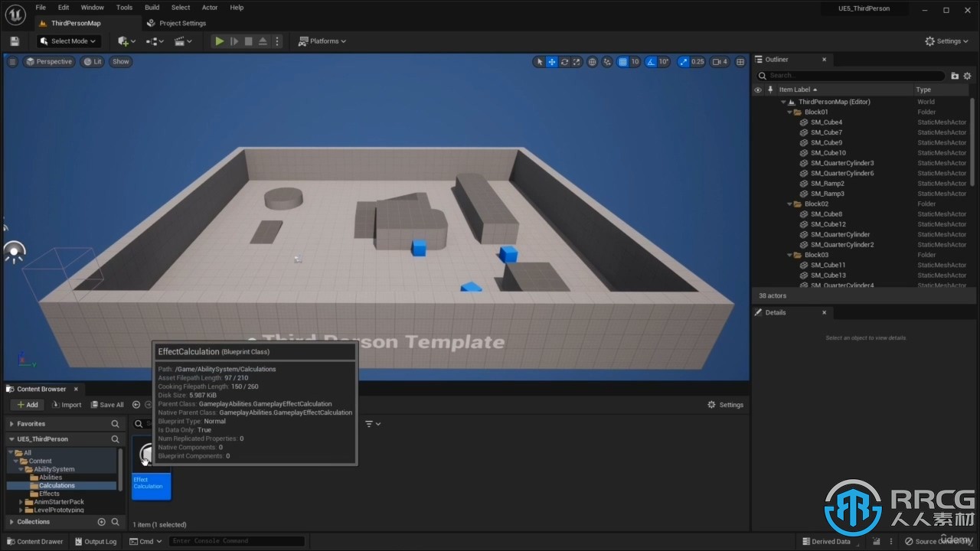Toggle rotation angle snapping
Viewport: 980px width, 551px height.
click(651, 62)
